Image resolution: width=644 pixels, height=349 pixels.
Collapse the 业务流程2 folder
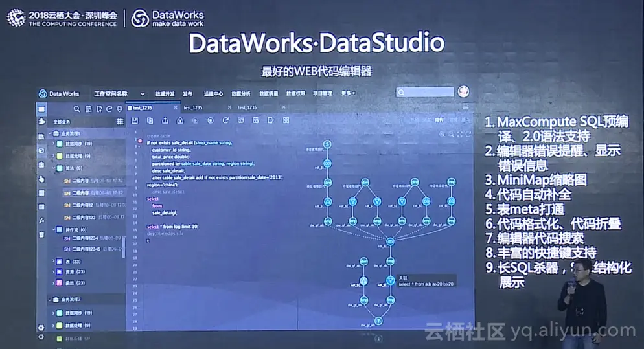(x=50, y=299)
